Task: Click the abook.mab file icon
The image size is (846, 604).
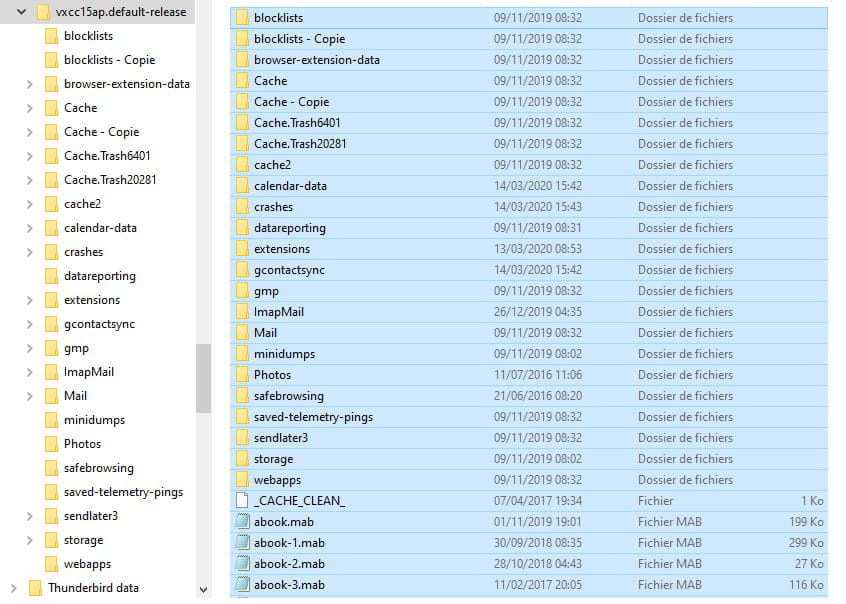Action: tap(243, 522)
